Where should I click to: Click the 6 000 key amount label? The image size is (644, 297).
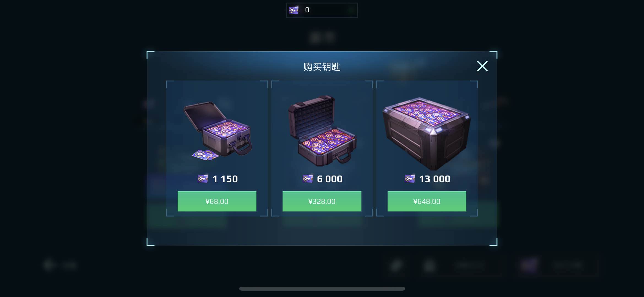pos(330,179)
